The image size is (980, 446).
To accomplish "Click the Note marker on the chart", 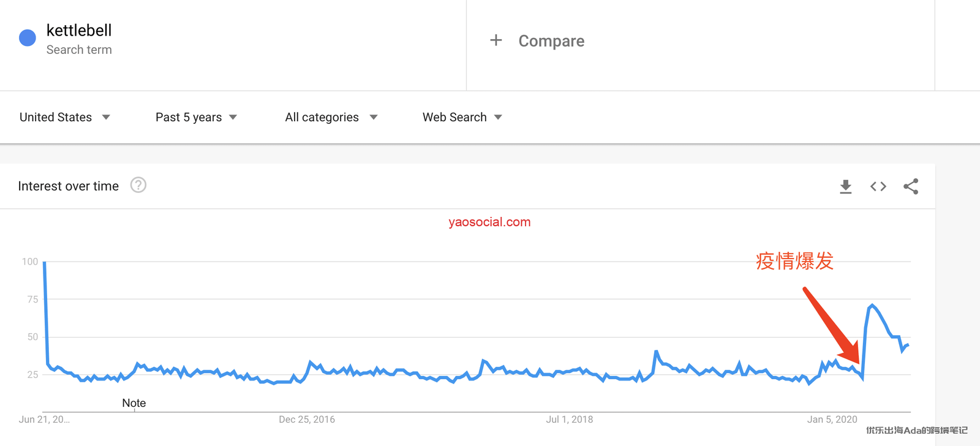I will pos(134,403).
